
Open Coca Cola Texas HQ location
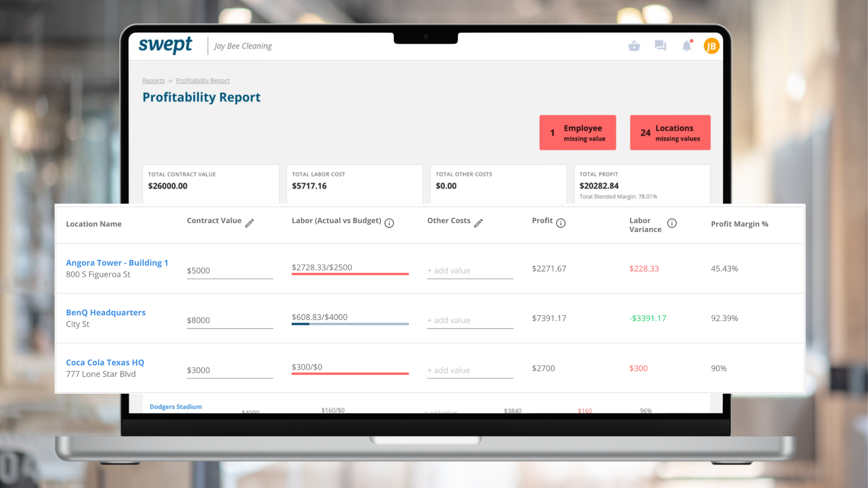(x=105, y=362)
